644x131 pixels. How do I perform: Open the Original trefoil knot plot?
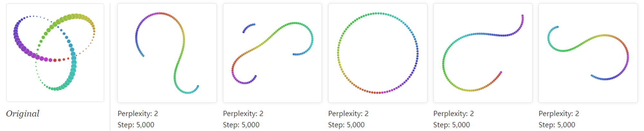tap(55, 53)
